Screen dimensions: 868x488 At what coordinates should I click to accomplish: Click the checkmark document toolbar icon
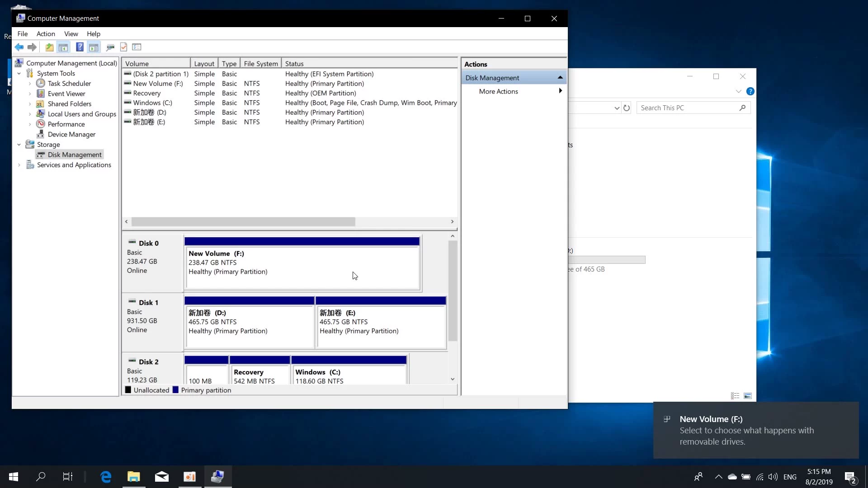click(x=123, y=47)
